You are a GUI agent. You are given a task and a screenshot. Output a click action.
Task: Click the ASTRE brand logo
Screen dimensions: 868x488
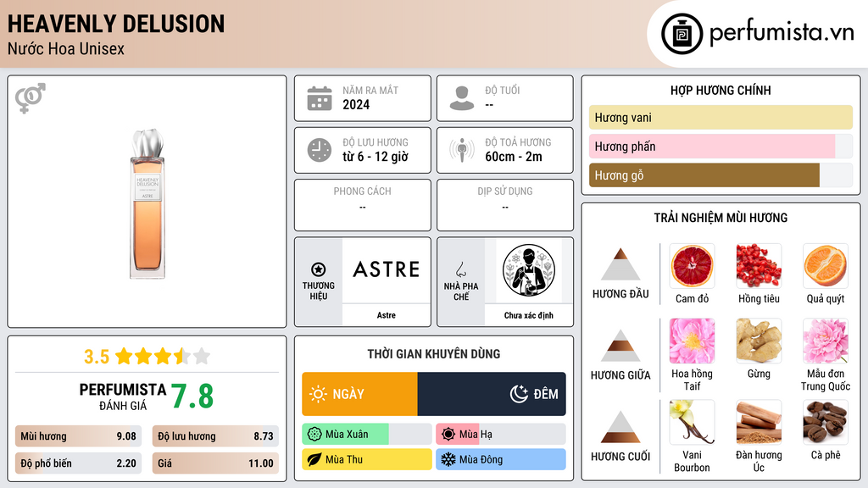coord(387,270)
